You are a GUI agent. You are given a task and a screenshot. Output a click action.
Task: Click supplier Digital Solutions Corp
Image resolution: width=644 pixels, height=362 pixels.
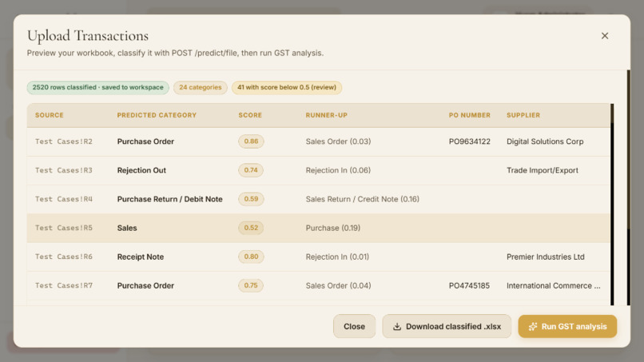[x=545, y=141]
